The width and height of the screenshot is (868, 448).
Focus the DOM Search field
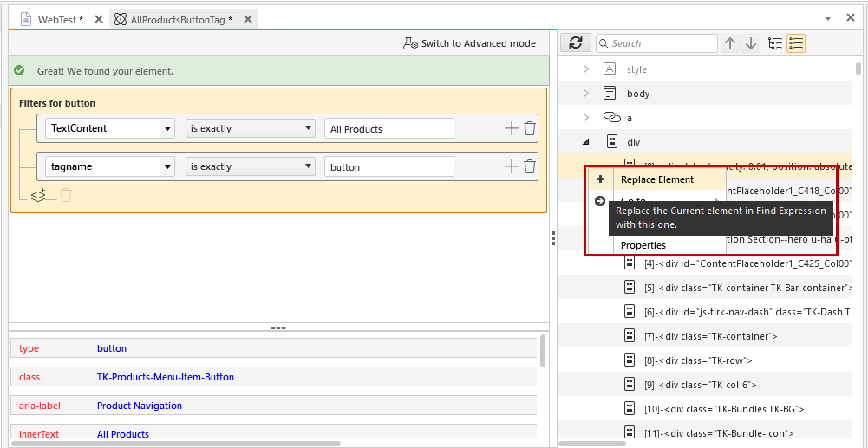pyautogui.click(x=656, y=43)
